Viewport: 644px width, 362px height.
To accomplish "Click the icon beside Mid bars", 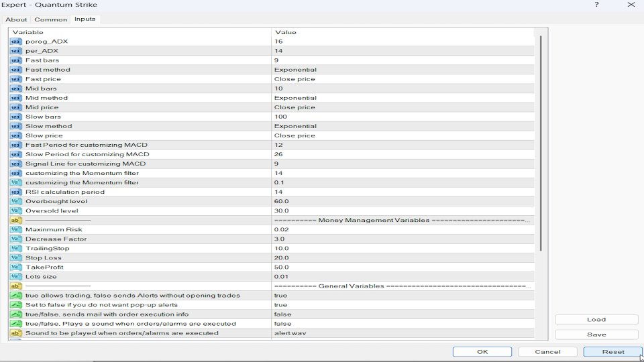I will coord(15,88).
